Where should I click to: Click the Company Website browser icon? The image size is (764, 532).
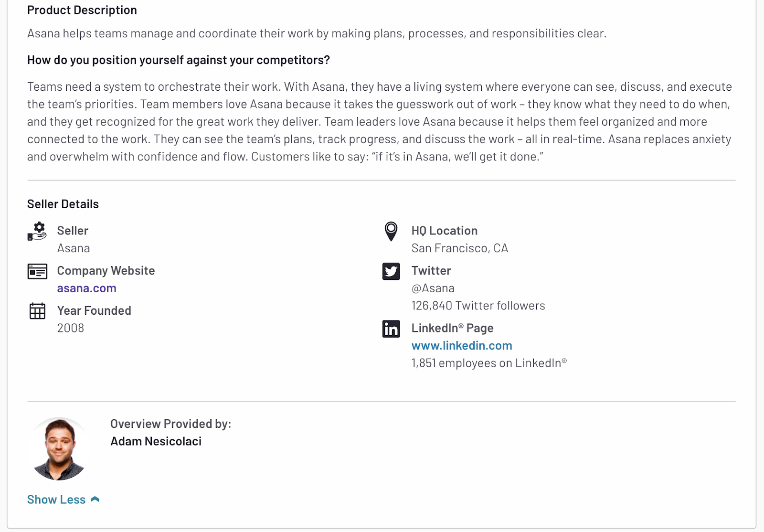click(x=37, y=271)
